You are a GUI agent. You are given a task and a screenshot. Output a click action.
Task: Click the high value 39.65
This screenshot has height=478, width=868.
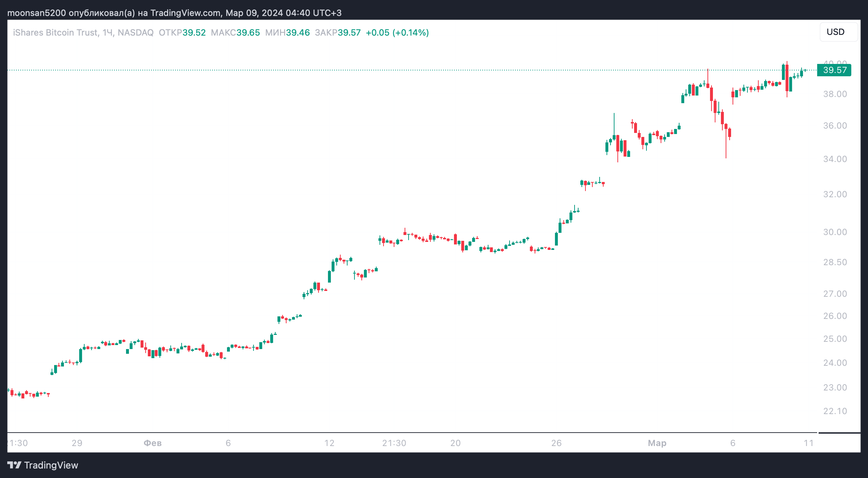click(248, 33)
